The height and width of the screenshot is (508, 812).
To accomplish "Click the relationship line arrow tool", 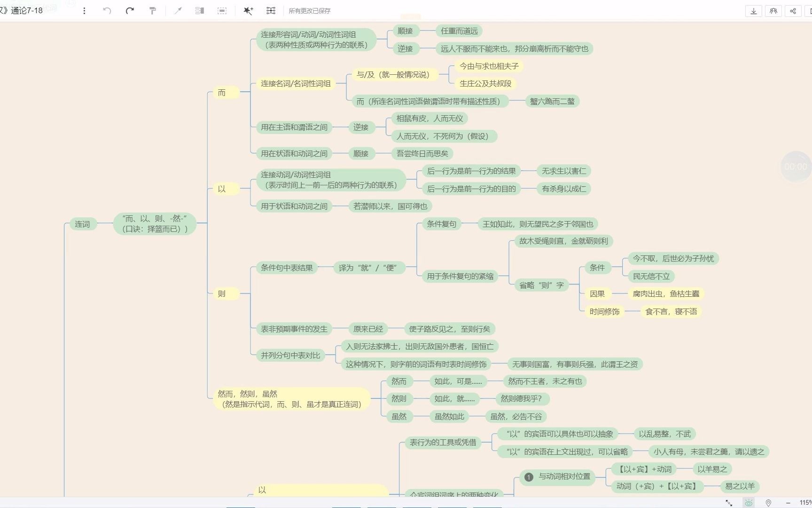I will (178, 11).
